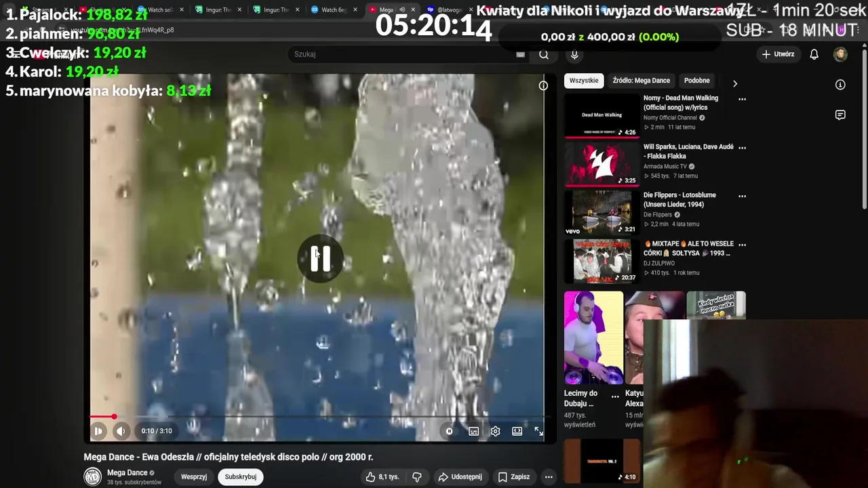Open video player settings gear

(496, 431)
